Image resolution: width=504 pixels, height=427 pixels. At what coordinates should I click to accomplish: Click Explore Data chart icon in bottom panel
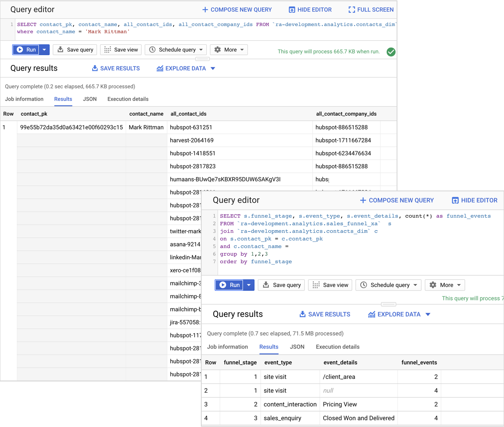[371, 314]
